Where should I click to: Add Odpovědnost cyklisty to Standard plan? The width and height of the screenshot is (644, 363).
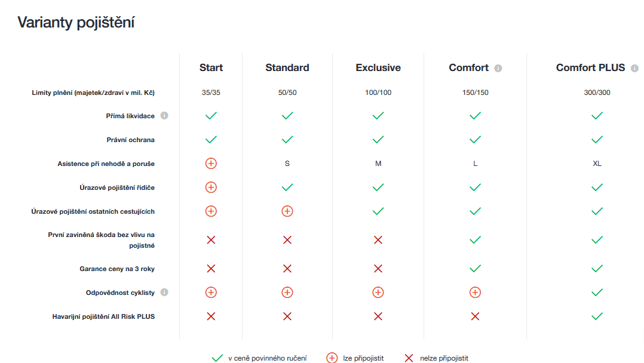click(x=287, y=293)
